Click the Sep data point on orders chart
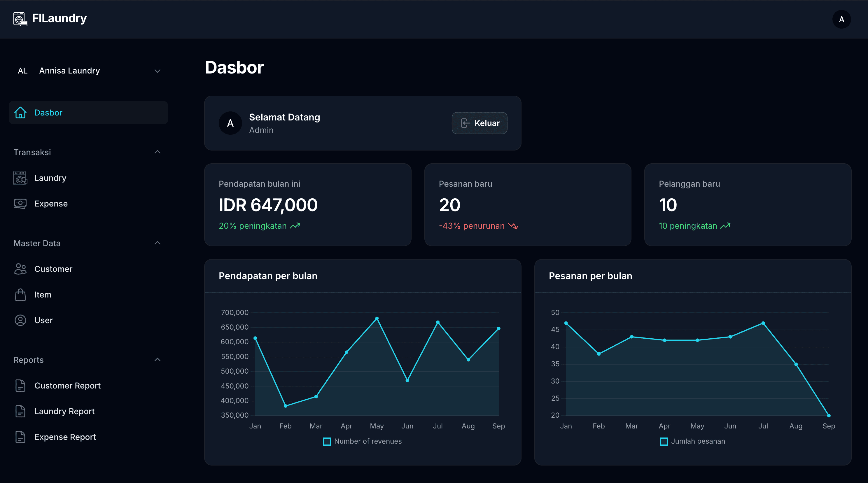 [829, 416]
